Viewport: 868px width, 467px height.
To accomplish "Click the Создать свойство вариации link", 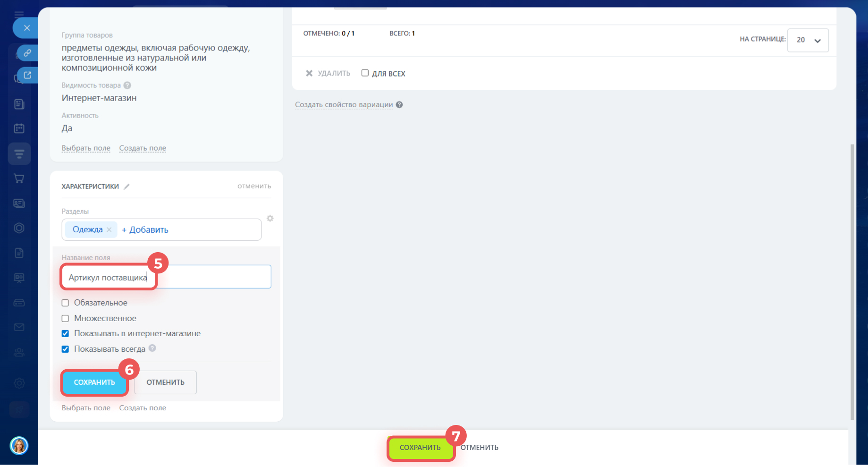I will pyautogui.click(x=344, y=105).
